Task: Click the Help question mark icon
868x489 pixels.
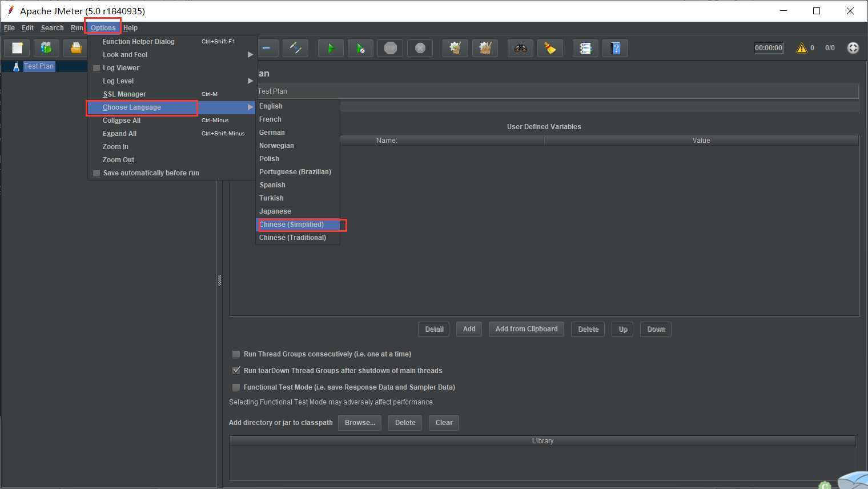Action: (615, 48)
